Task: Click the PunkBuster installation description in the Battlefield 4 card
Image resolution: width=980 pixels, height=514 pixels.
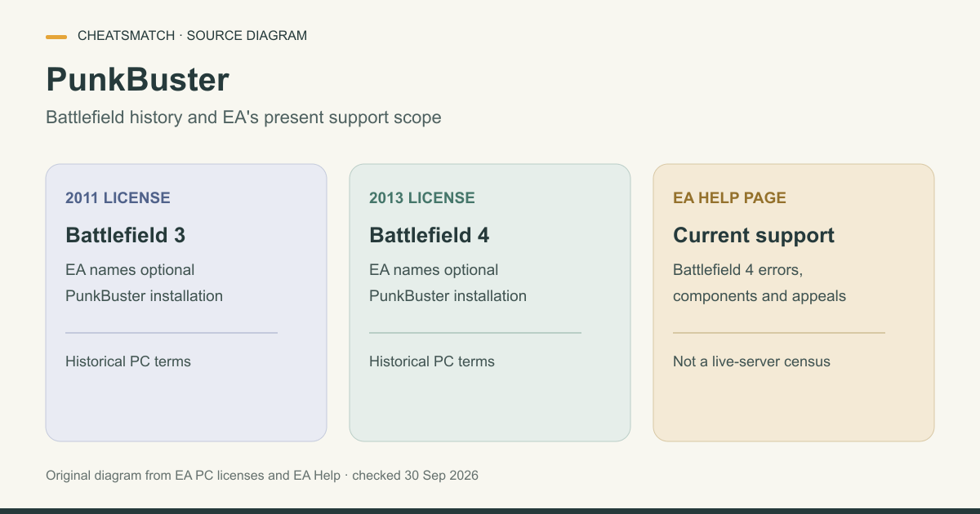Action: pyautogui.click(x=448, y=282)
